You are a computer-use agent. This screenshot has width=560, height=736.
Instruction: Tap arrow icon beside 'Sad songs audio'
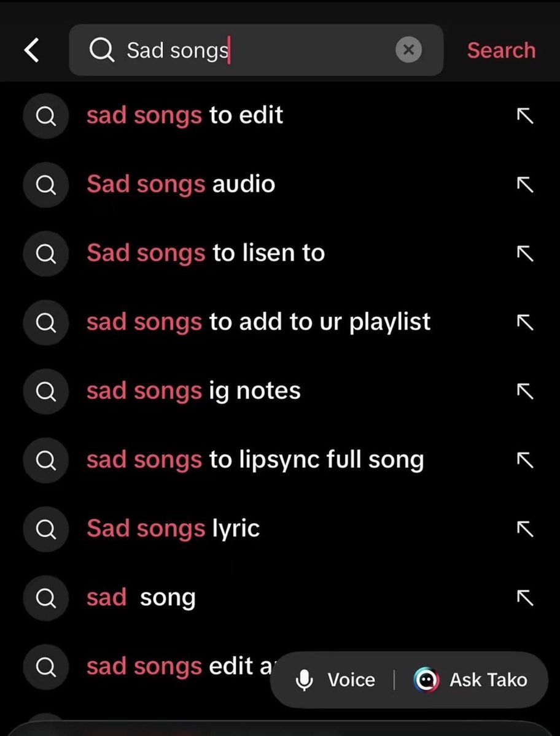pos(525,184)
